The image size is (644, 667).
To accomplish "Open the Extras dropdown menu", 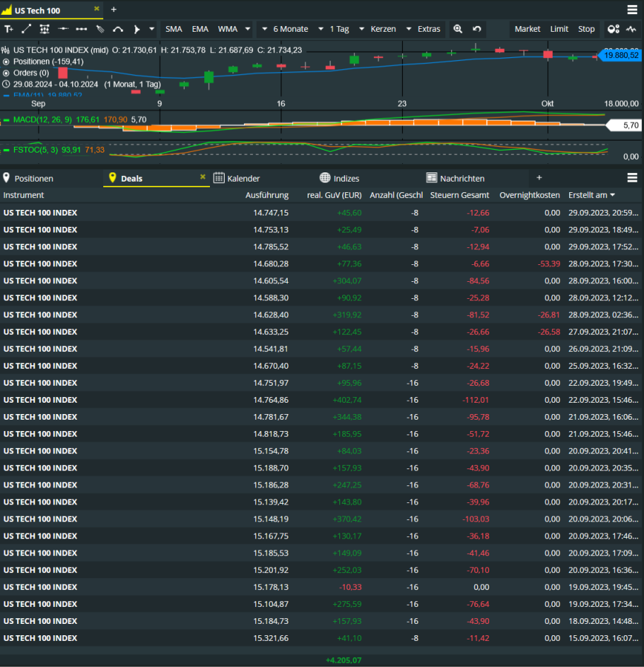I will click(423, 29).
